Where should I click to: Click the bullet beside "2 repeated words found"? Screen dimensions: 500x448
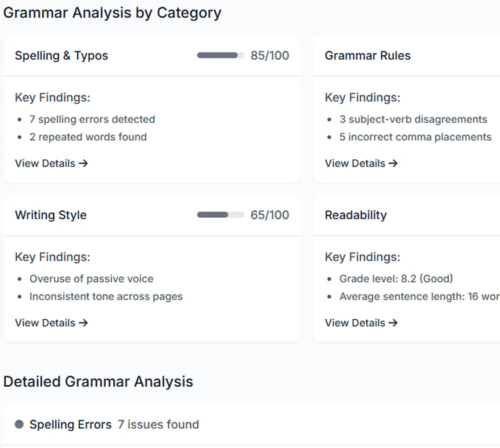click(20, 137)
